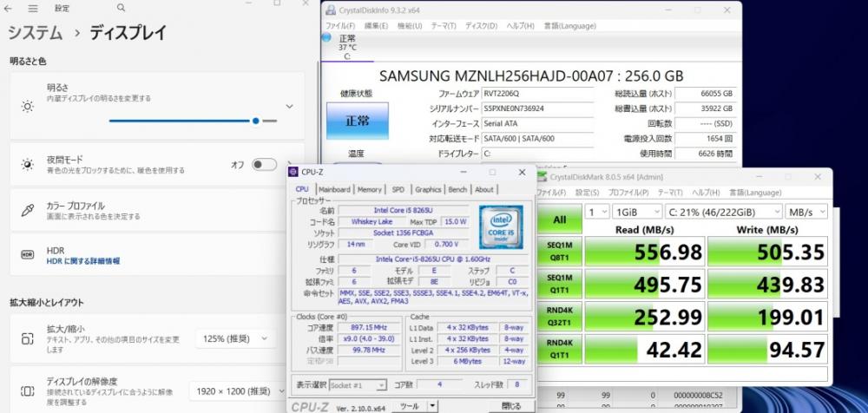The width and height of the screenshot is (868, 413).
Task: Run the RND4K Q1T1 test
Action: click(x=560, y=350)
